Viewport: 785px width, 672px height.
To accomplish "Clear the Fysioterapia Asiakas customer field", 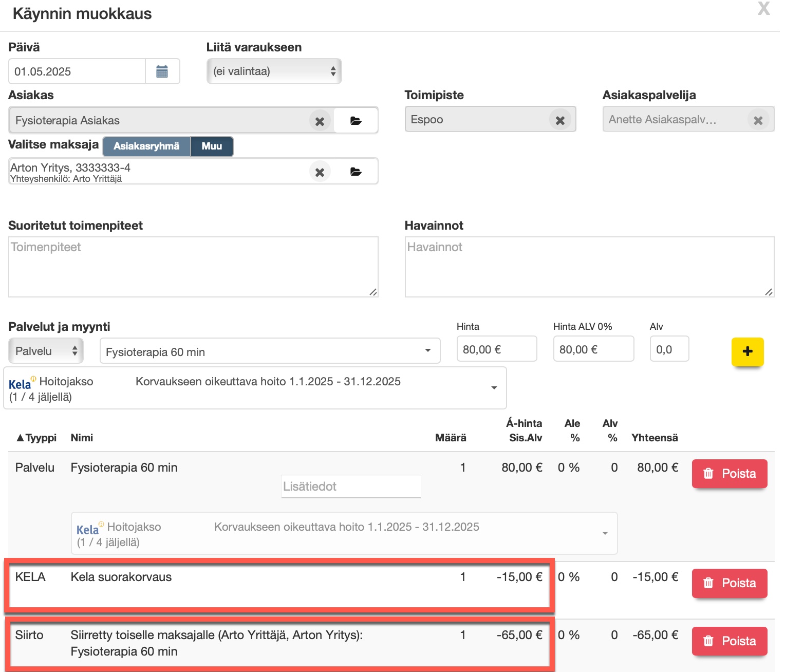I will tap(320, 121).
